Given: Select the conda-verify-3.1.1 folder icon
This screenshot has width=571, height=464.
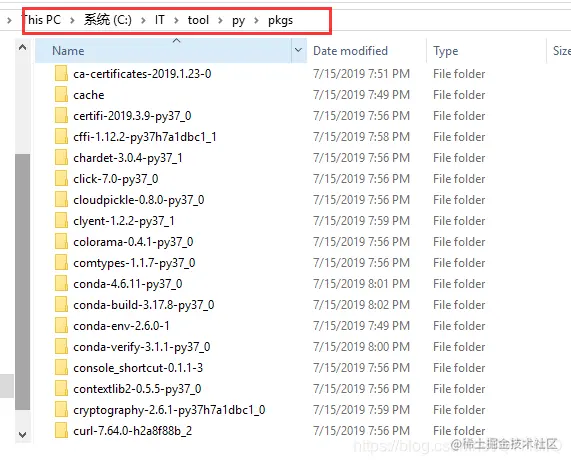Looking at the screenshot, I should pyautogui.click(x=61, y=347).
